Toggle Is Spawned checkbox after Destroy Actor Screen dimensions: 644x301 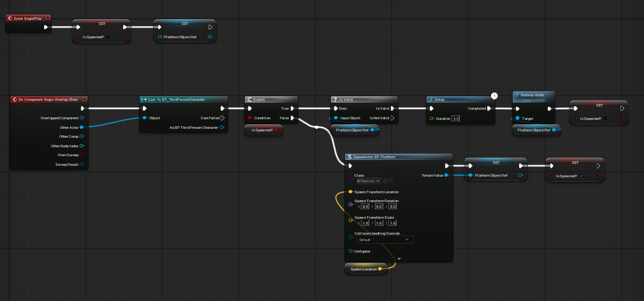pos(605,118)
